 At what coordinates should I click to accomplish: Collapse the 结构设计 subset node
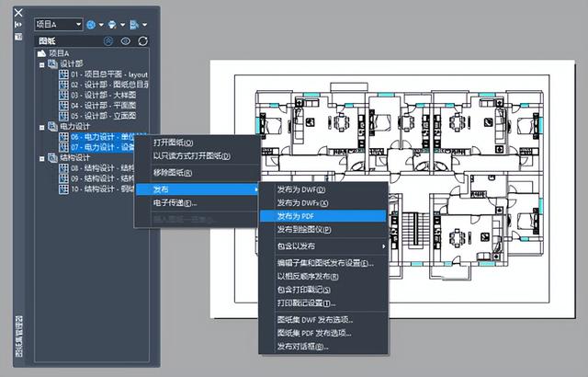41,157
